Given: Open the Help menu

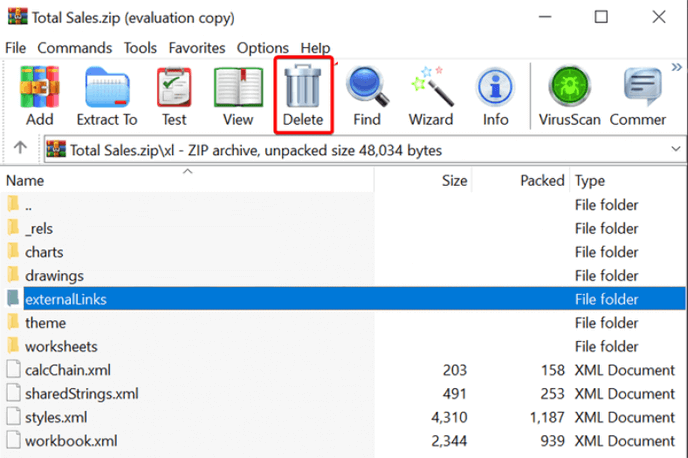Looking at the screenshot, I should (315, 47).
